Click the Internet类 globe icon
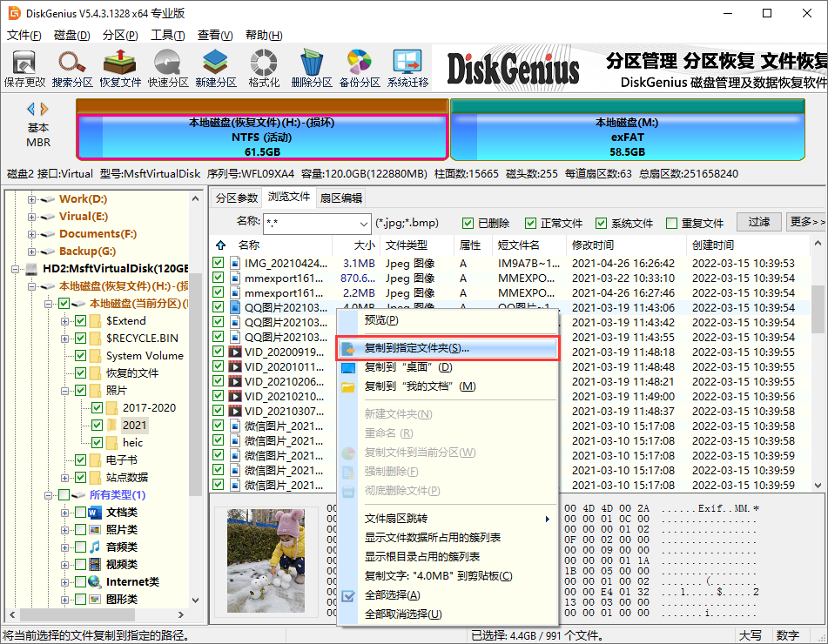828x644 pixels. coord(95,581)
